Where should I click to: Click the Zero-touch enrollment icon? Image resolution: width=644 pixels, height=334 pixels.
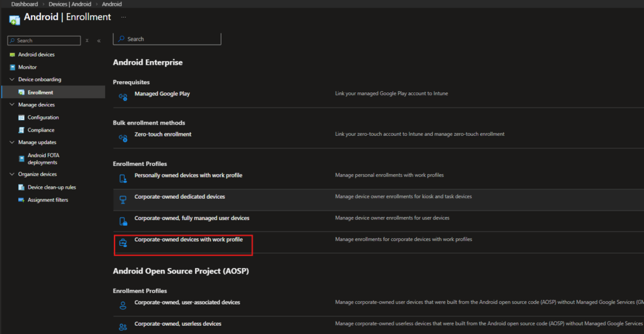[123, 137]
